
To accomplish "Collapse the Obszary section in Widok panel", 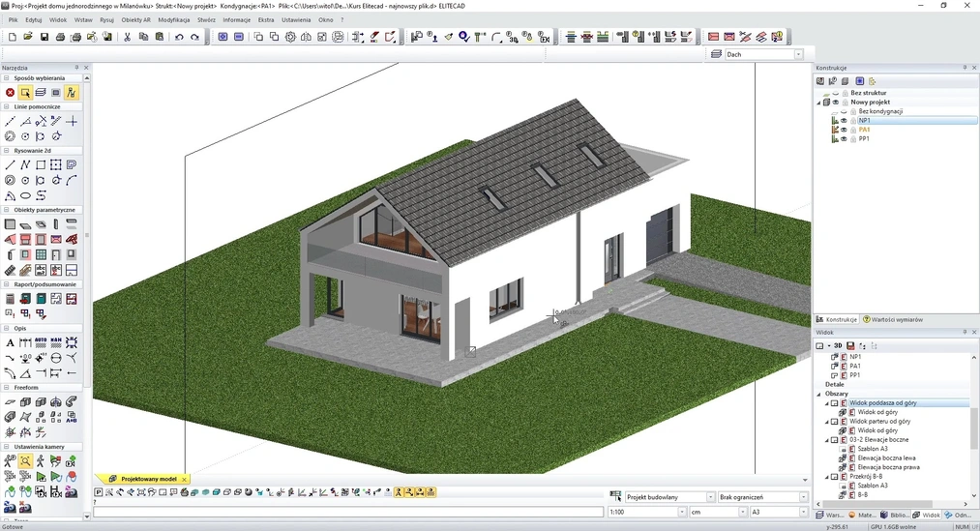I will 818,395.
